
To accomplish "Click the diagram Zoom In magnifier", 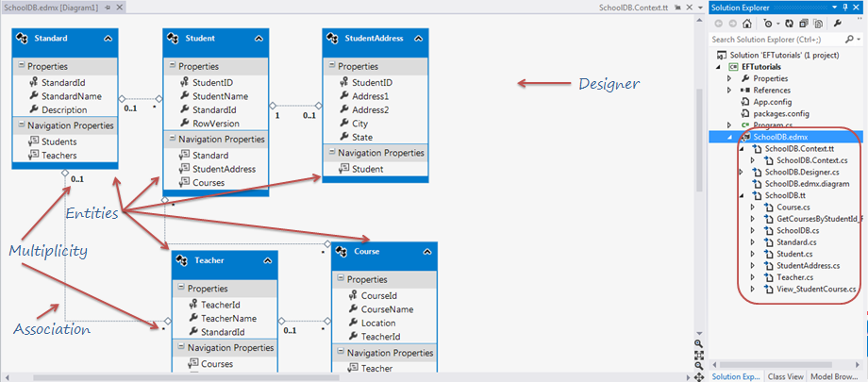I will (x=699, y=343).
